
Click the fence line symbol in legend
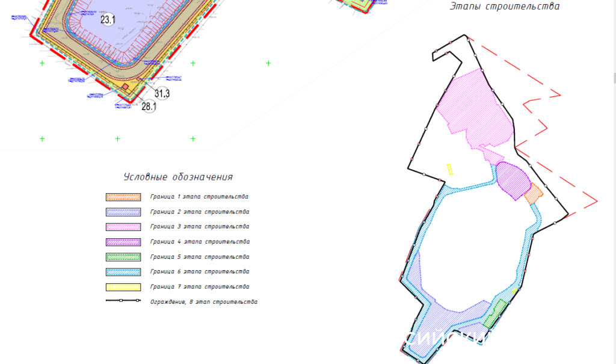[123, 301]
